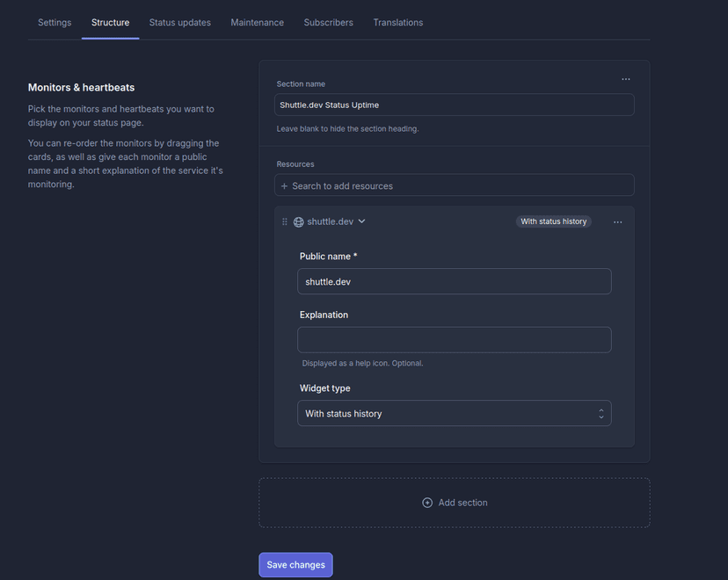Click the empty Explanation input field

(454, 339)
